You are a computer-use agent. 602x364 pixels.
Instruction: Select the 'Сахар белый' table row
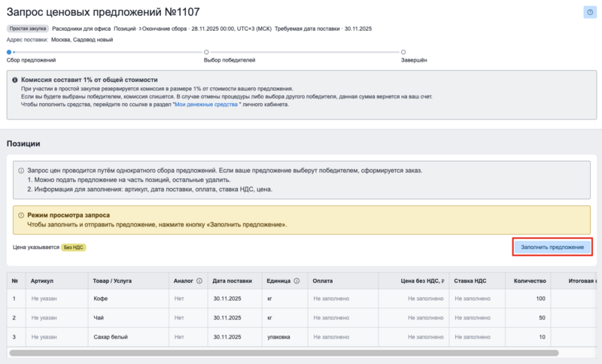tap(111, 337)
